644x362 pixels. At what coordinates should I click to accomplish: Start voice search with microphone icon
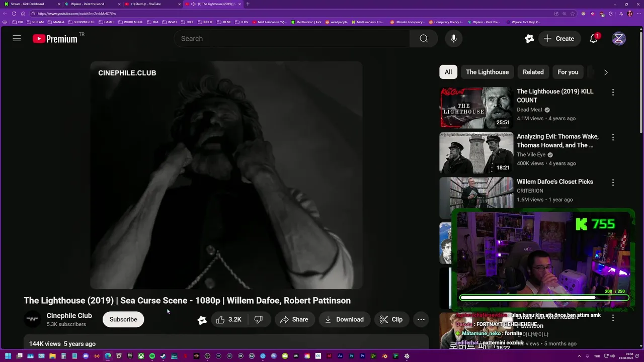pos(454,39)
